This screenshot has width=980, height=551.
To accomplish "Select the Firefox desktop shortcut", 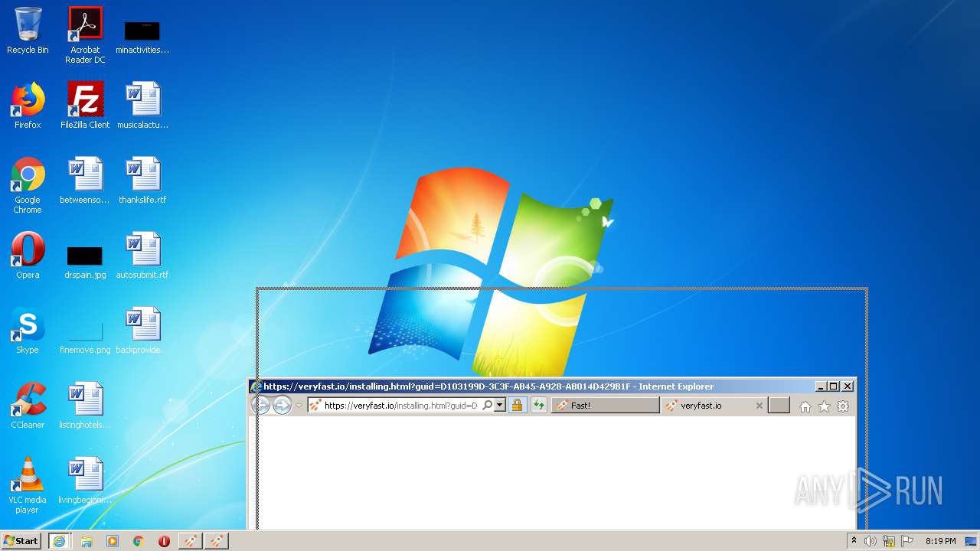I will [28, 106].
